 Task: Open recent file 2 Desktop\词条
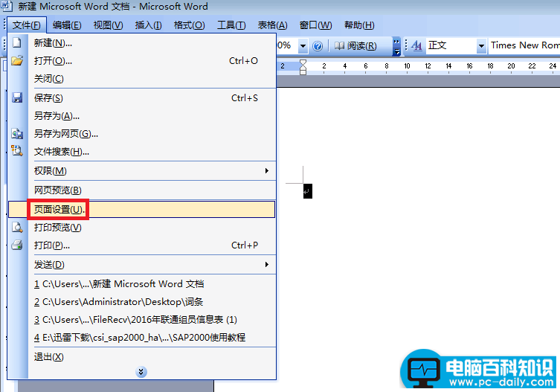coord(142,301)
